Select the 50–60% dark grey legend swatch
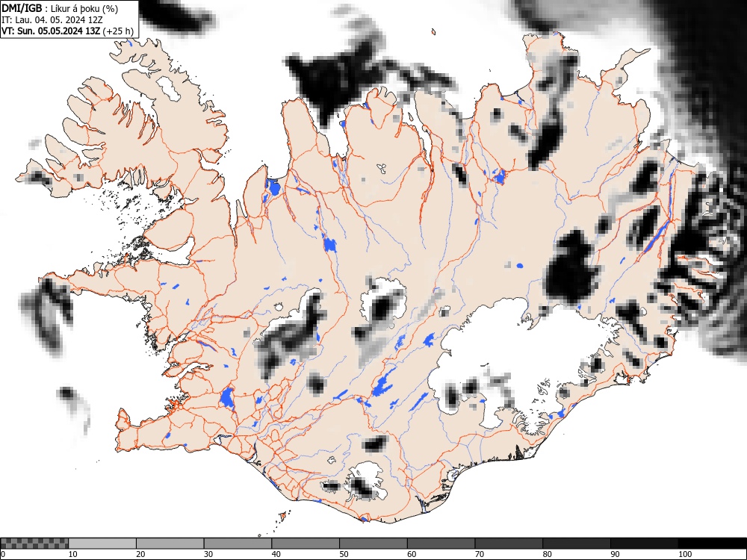 click(x=373, y=544)
